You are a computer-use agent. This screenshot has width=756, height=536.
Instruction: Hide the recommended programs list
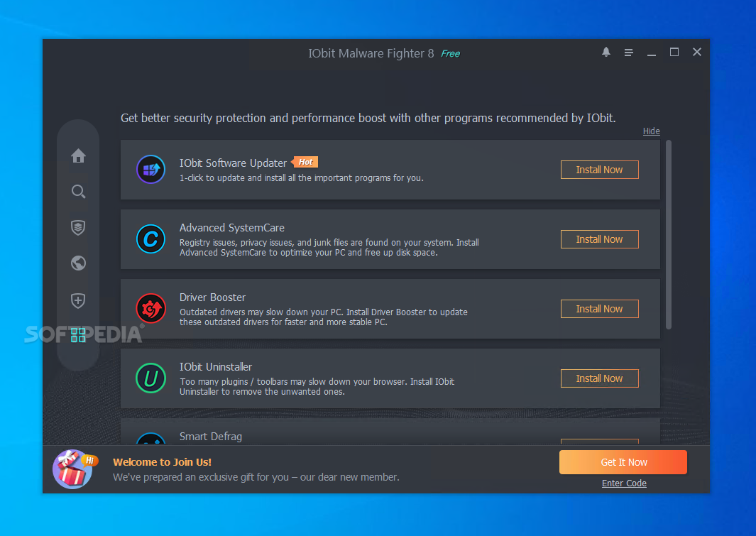click(652, 131)
